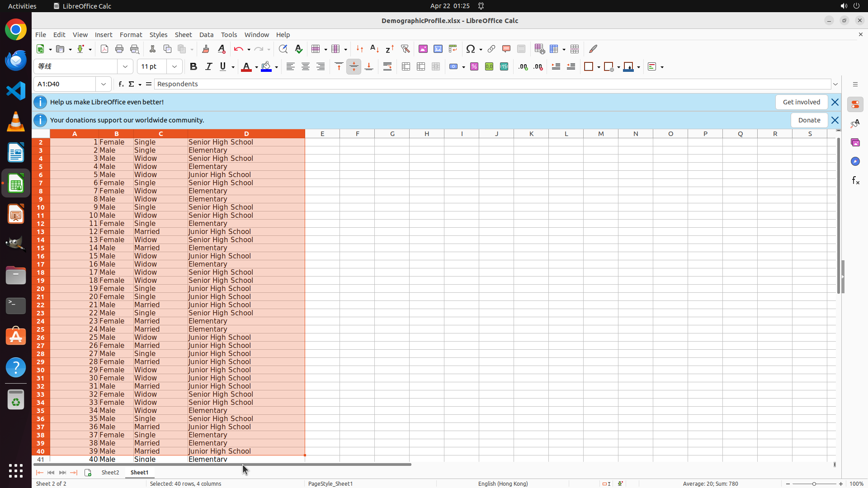This screenshot has height=488, width=868.
Task: Toggle Wrap Text option
Action: point(387,67)
